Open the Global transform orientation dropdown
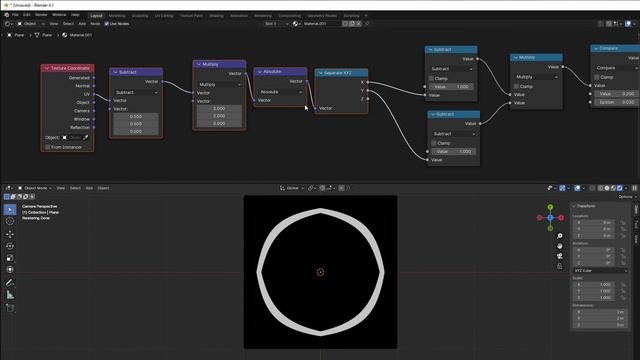This screenshot has width=640, height=360. [292, 188]
